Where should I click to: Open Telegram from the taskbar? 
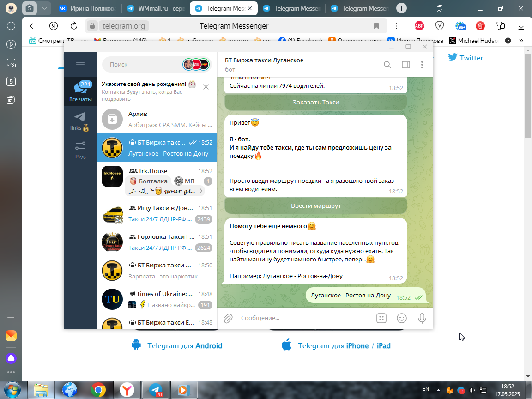(155, 390)
